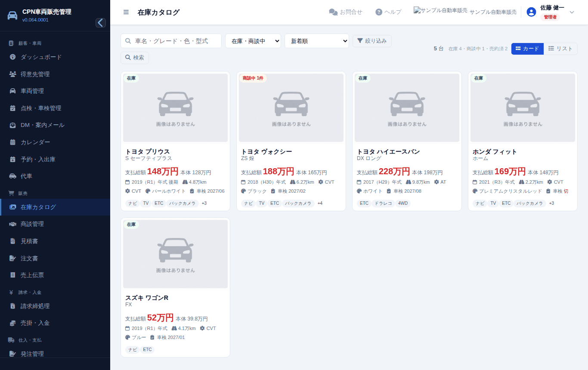Open the トヨタ ヴォクシー card image
Screen dimensions: 588x370
click(291, 108)
